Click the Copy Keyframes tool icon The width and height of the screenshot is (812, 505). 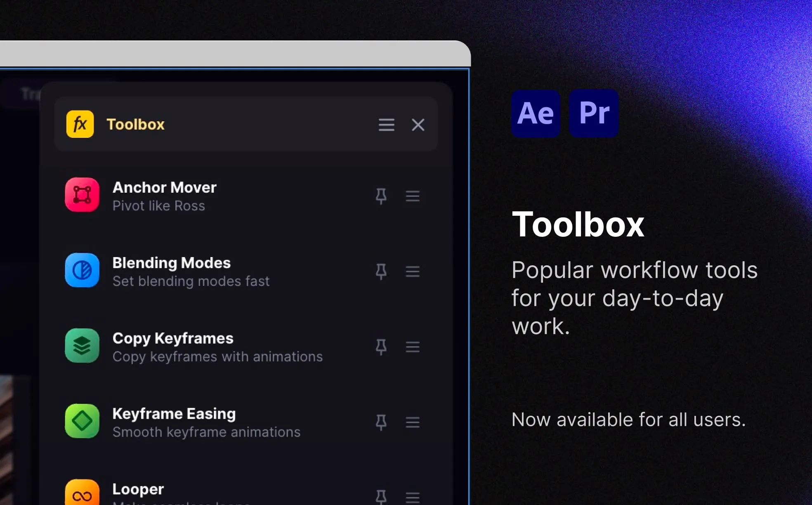[x=82, y=346]
